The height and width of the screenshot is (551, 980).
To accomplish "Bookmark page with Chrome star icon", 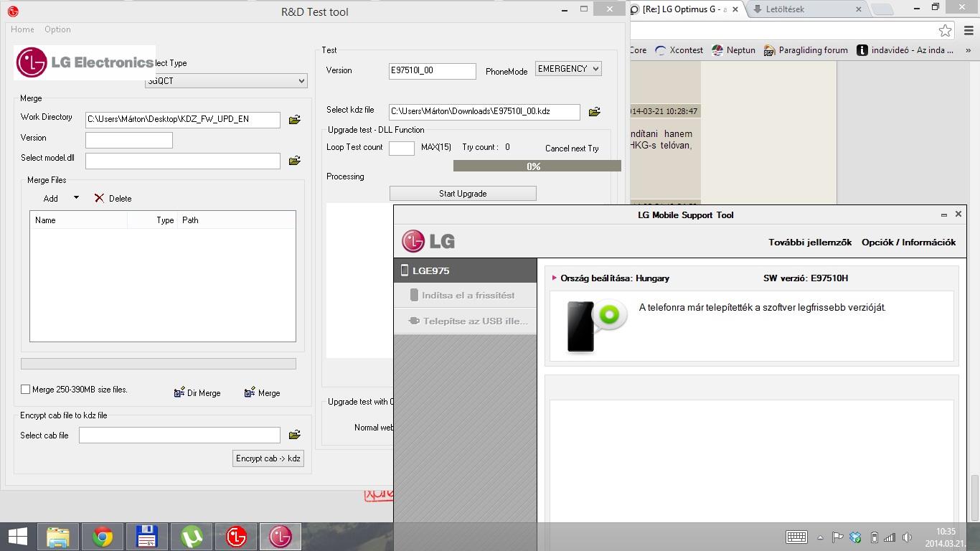I will click(945, 30).
